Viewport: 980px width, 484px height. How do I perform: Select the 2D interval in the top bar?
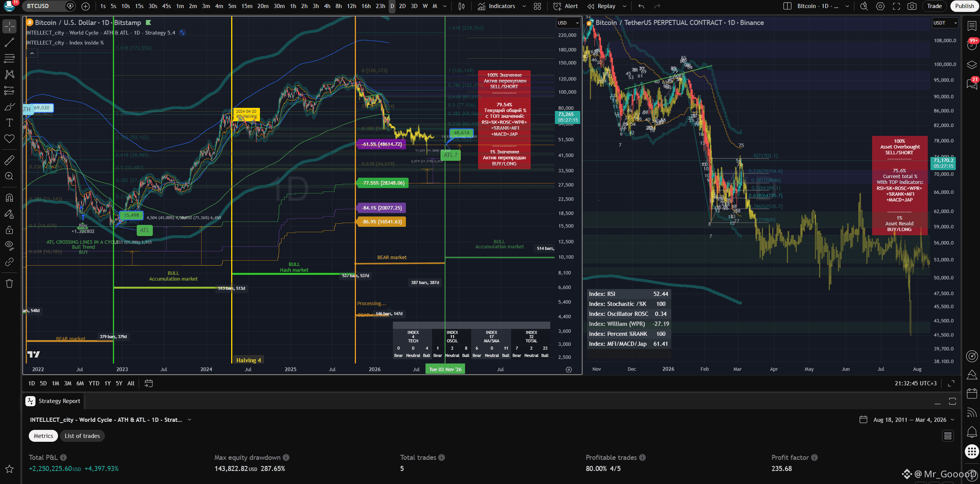click(x=402, y=6)
